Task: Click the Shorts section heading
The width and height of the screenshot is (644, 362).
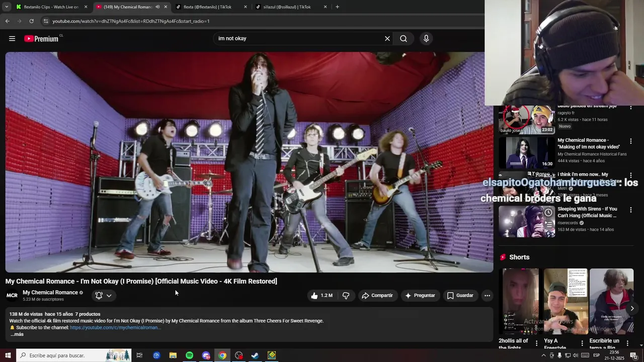Action: click(519, 257)
